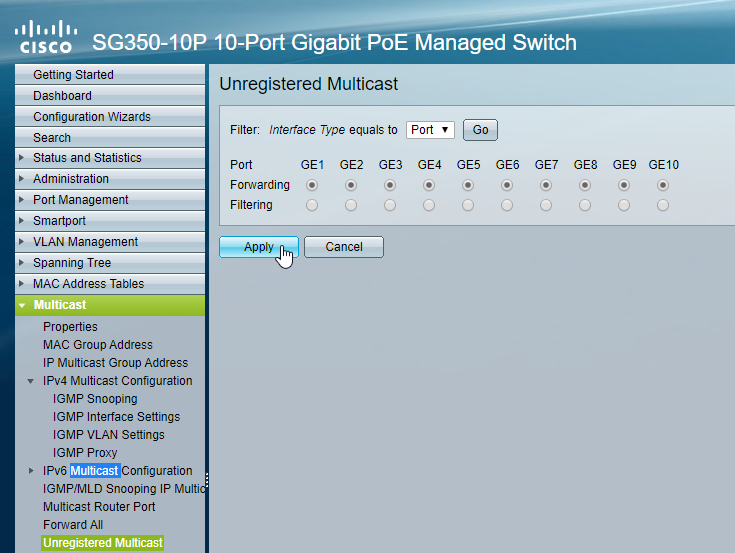Open the Dashboard menu item

pyautogui.click(x=110, y=96)
